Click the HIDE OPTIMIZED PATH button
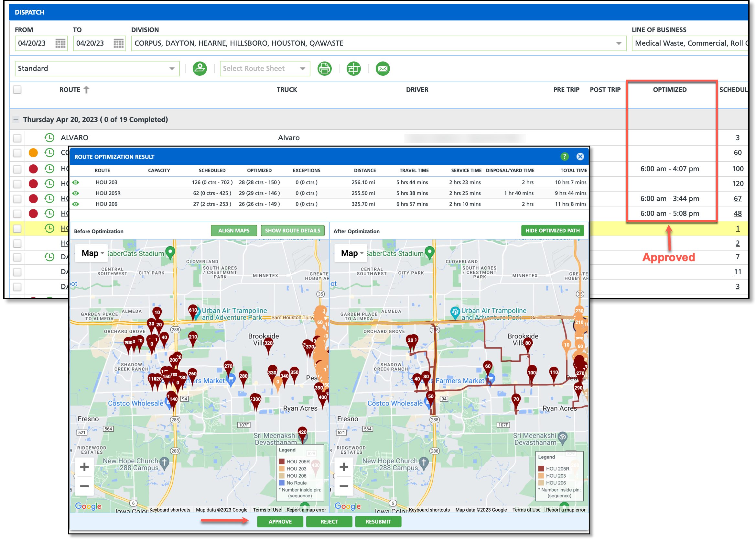The width and height of the screenshot is (756, 543). pos(552,230)
